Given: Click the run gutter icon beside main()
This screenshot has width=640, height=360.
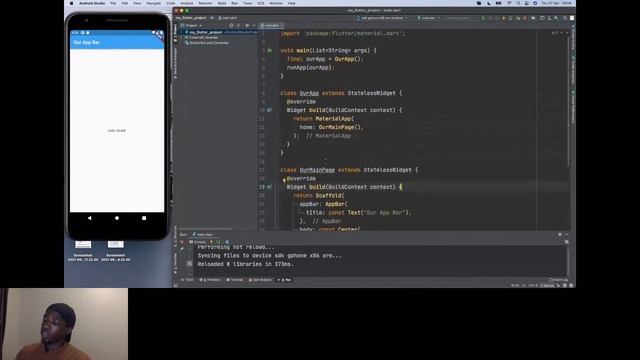Looking at the screenshot, I should coord(270,50).
